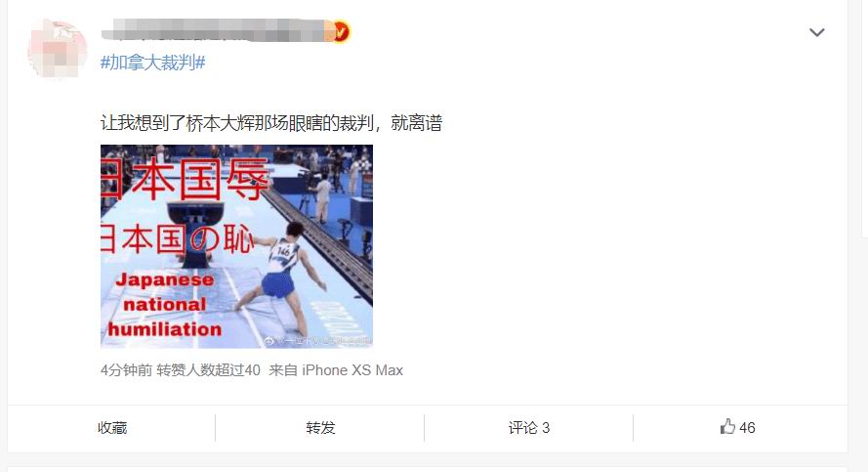Screen dimensions: 868x472
Task: Open the post via 4分钟前 timestamp
Action: pyautogui.click(x=126, y=370)
